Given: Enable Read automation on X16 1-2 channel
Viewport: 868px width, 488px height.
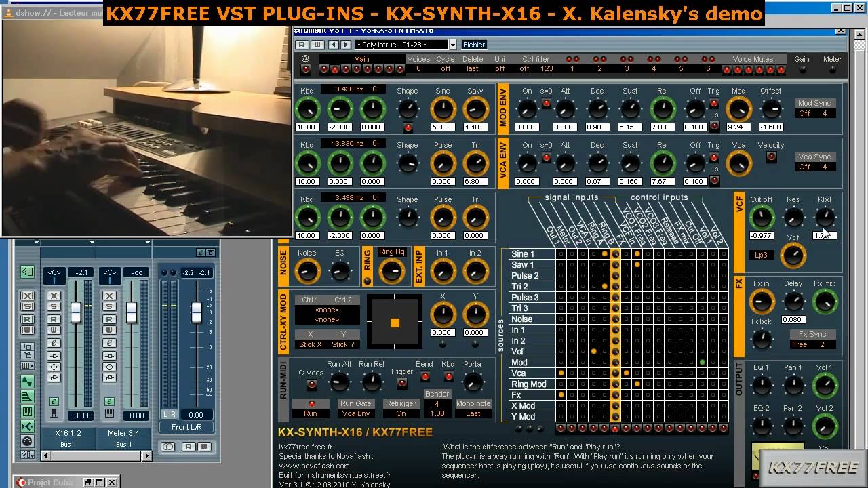Looking at the screenshot, I should pyautogui.click(x=54, y=319).
